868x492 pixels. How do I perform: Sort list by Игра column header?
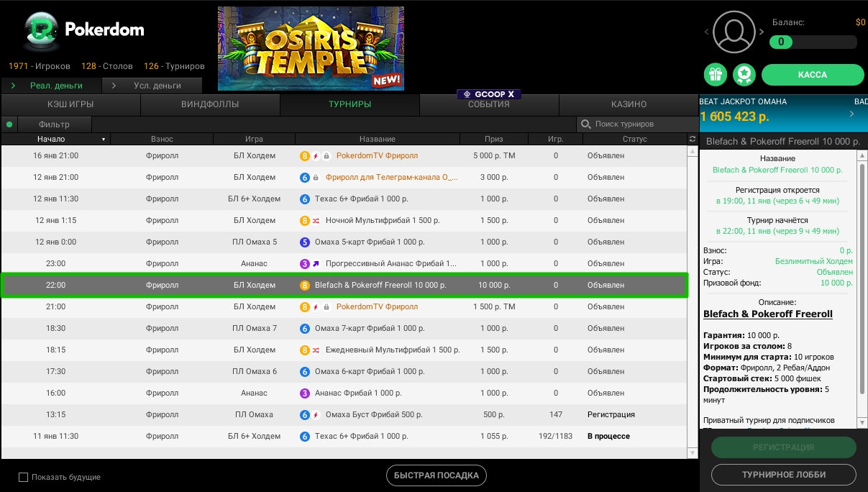tap(254, 139)
